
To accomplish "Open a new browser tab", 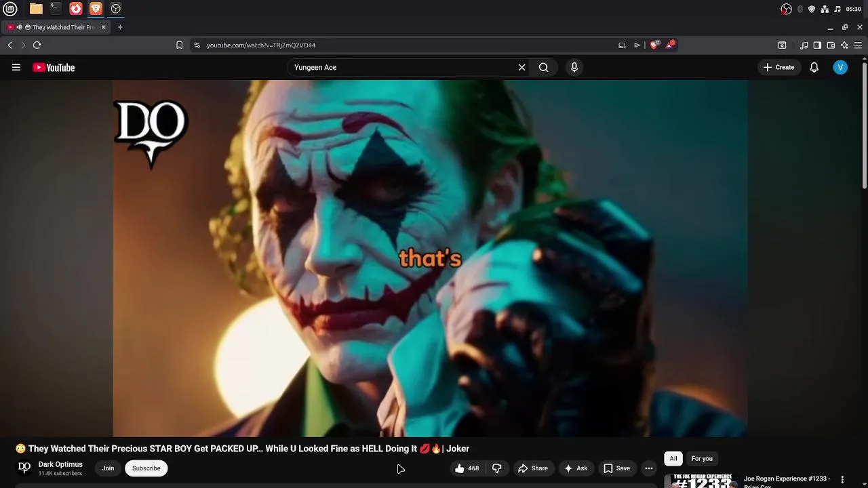I will pyautogui.click(x=120, y=27).
